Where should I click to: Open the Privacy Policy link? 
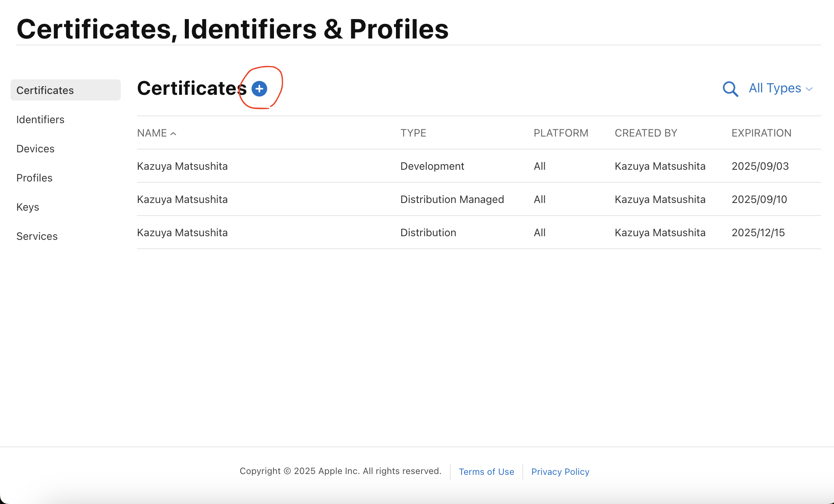click(560, 472)
